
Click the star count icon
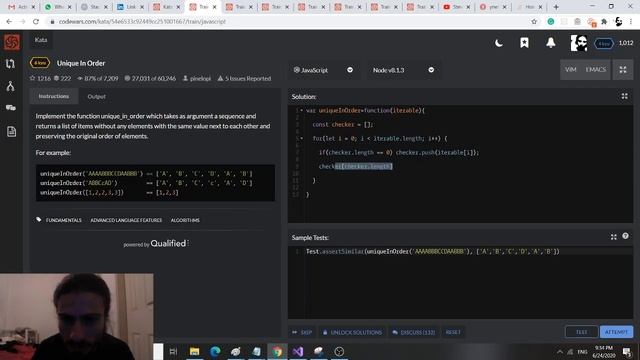coord(33,78)
